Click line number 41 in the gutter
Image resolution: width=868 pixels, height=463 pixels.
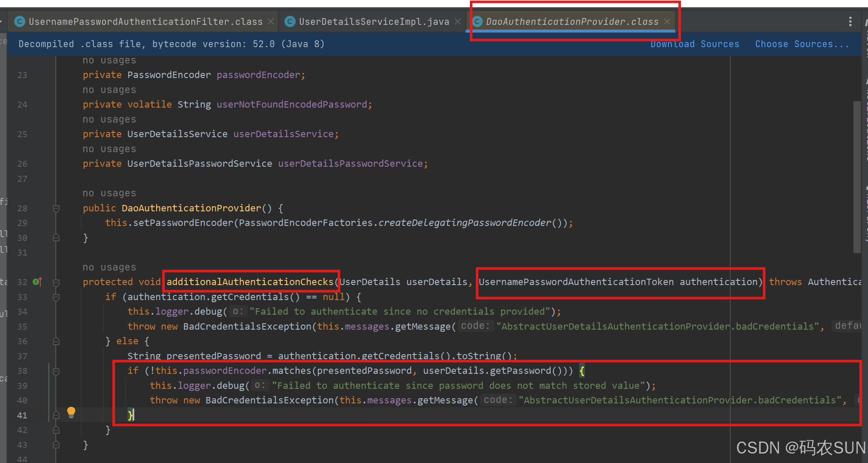22,415
